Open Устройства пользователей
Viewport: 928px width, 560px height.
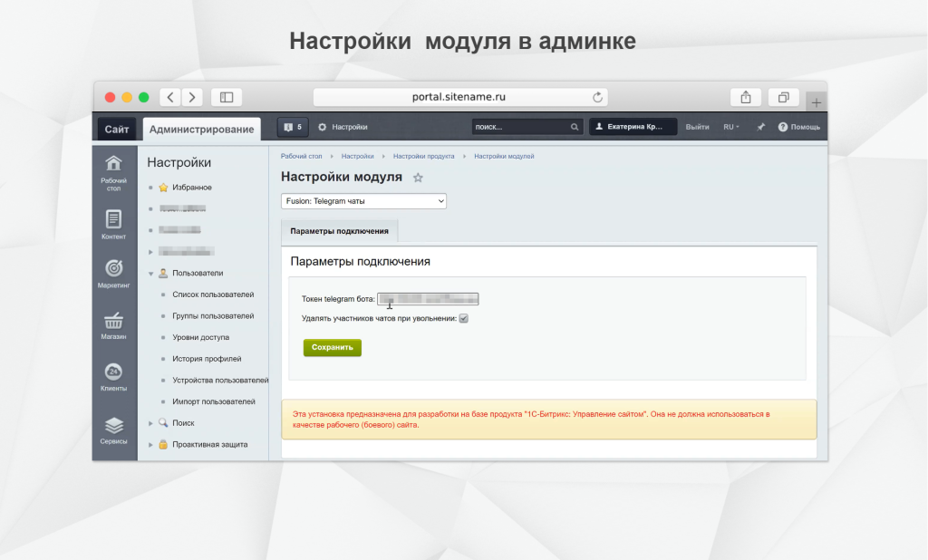click(220, 380)
